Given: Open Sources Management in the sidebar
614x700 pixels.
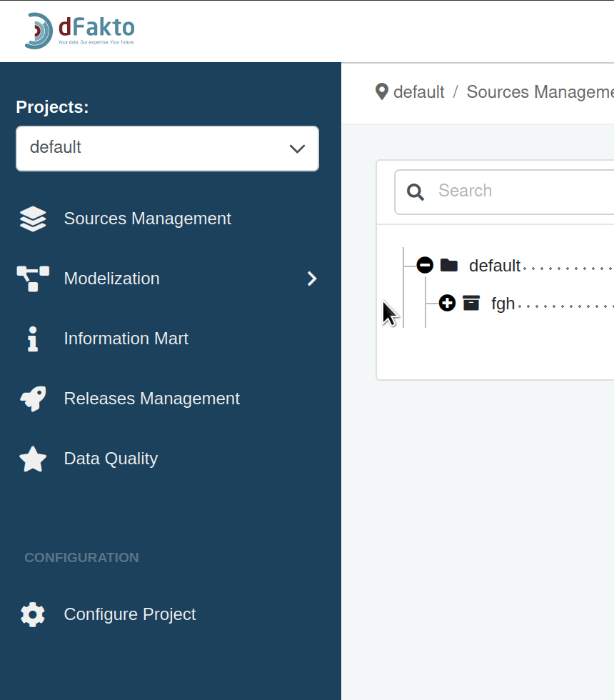Looking at the screenshot, I should (147, 219).
